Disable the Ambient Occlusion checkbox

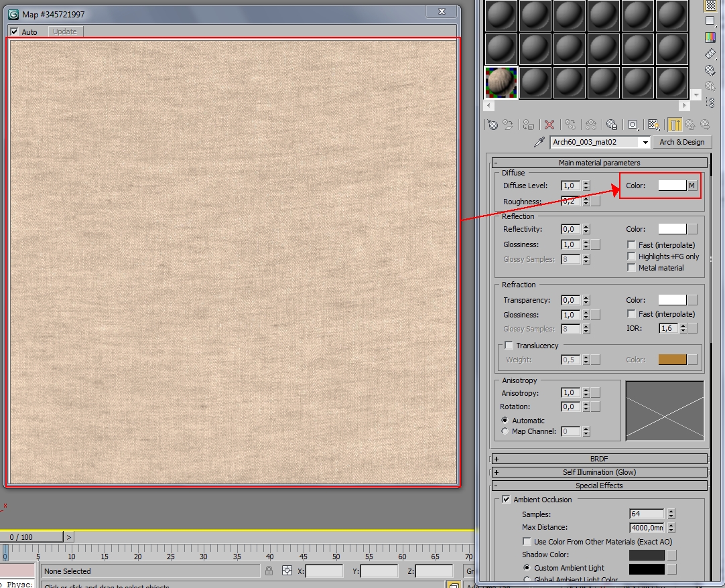[506, 500]
